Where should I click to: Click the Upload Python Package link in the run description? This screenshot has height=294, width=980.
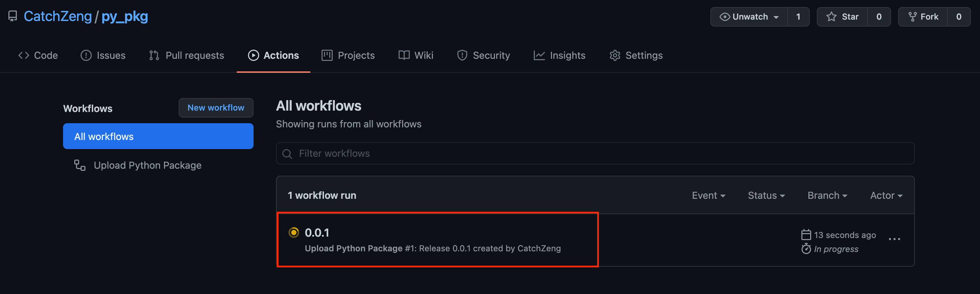[353, 248]
